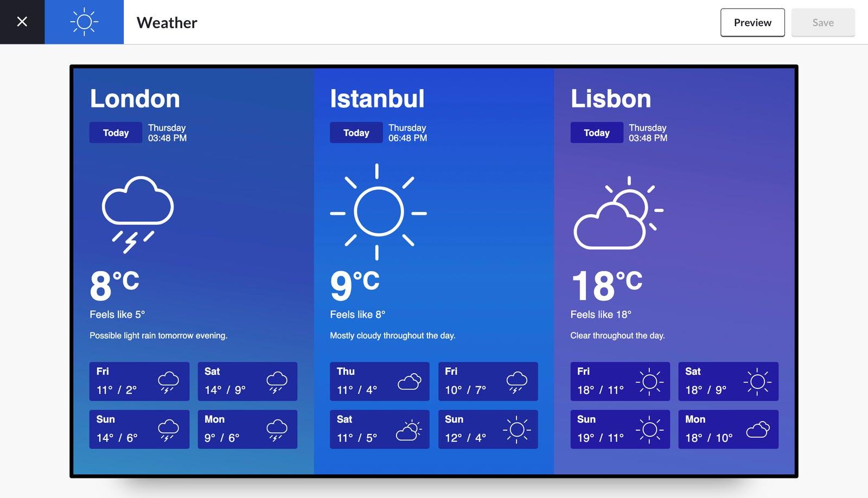Click the Lisbon partly cloudy weather icon
Image resolution: width=868 pixels, height=498 pixels.
click(618, 212)
